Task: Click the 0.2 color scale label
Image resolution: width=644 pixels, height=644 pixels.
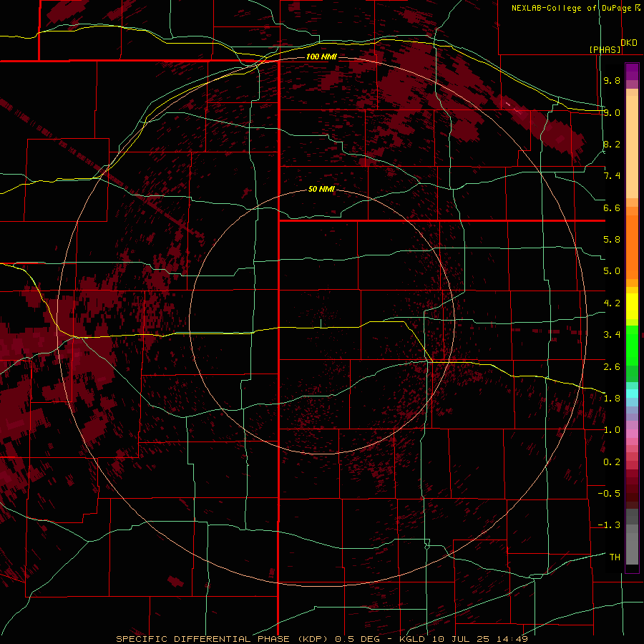Action: (612, 462)
